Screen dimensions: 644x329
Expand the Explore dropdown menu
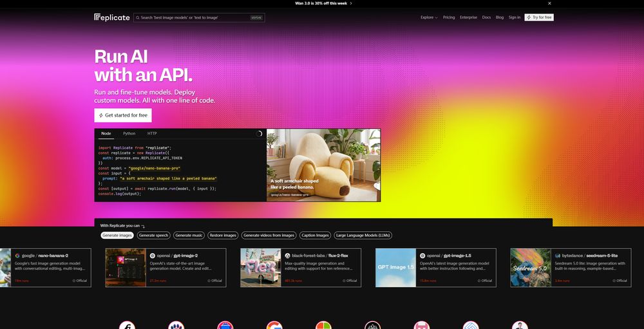click(x=429, y=17)
